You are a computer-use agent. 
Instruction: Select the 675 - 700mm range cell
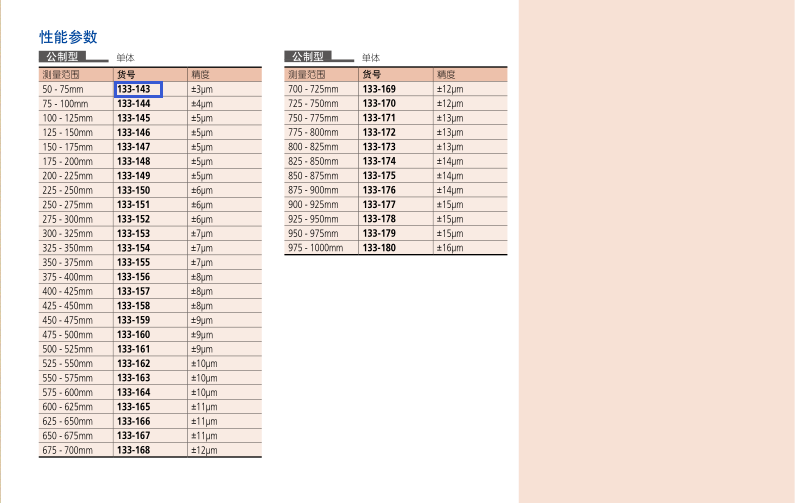point(67,451)
